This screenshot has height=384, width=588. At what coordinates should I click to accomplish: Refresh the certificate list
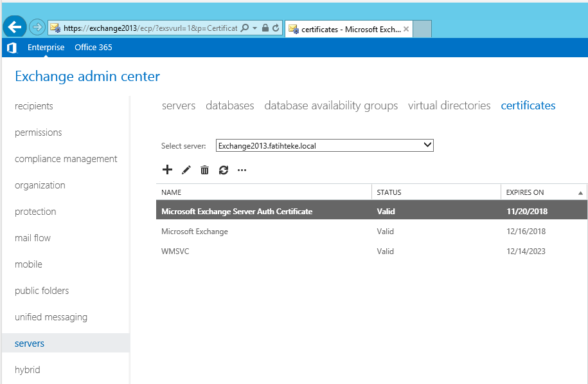click(224, 170)
